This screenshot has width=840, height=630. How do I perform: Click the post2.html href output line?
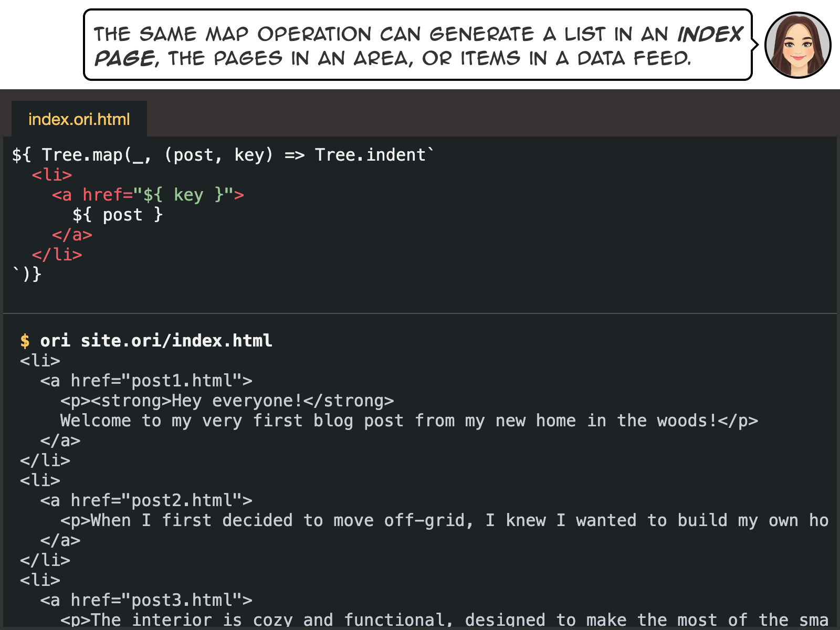pyautogui.click(x=146, y=500)
